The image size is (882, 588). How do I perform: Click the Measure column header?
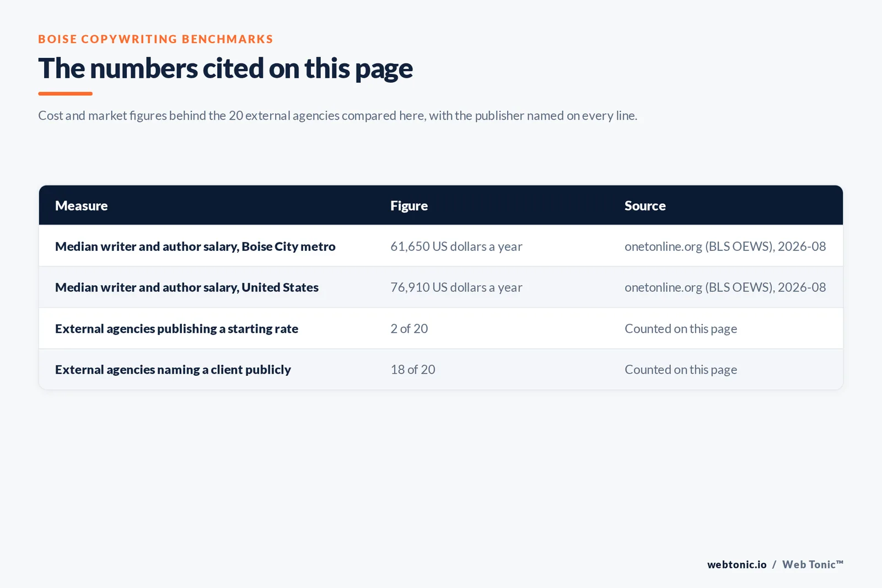point(81,206)
